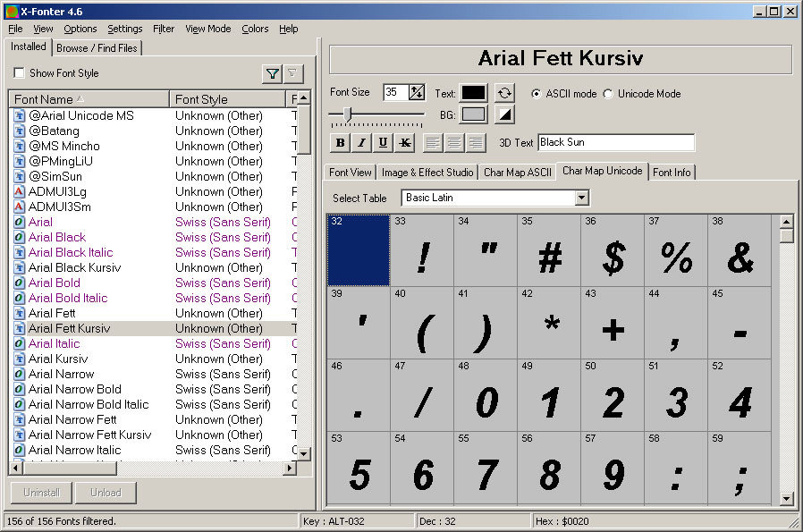Click the swap colors refresh icon
This screenshot has width=803, height=532.
[x=504, y=93]
